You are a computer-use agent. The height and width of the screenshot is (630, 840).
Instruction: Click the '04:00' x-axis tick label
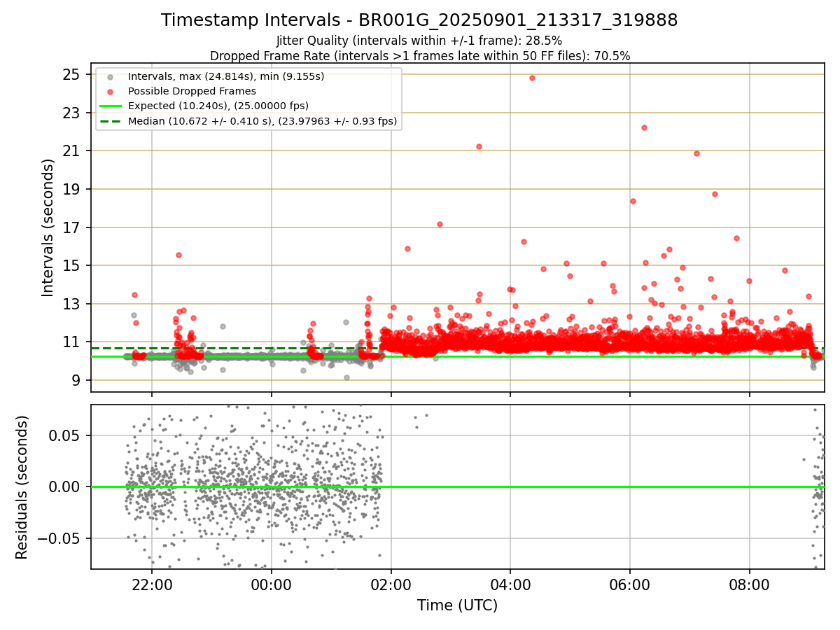tap(510, 584)
